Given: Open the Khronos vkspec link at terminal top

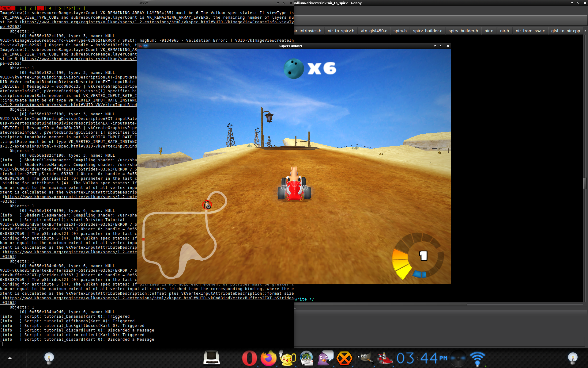Looking at the screenshot, I should (x=158, y=22).
